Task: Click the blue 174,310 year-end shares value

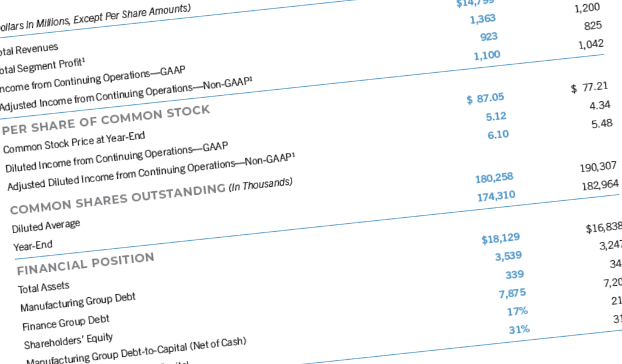Action: pos(495,195)
